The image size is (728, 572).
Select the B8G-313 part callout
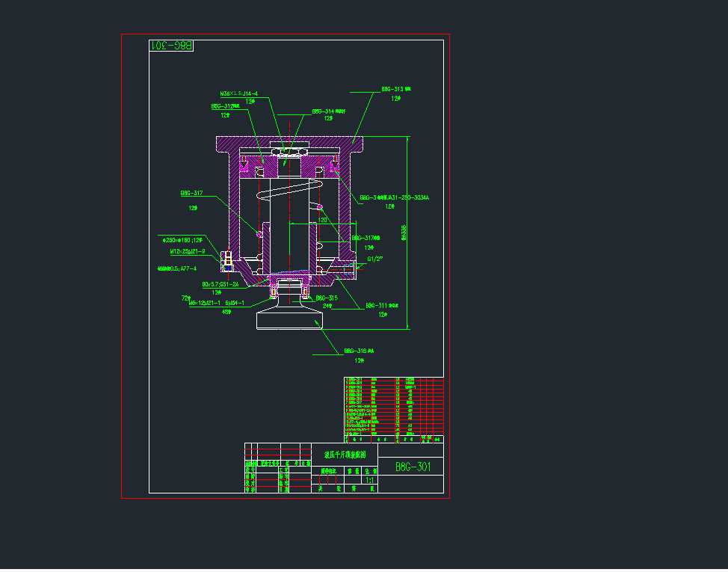pyautogui.click(x=395, y=89)
